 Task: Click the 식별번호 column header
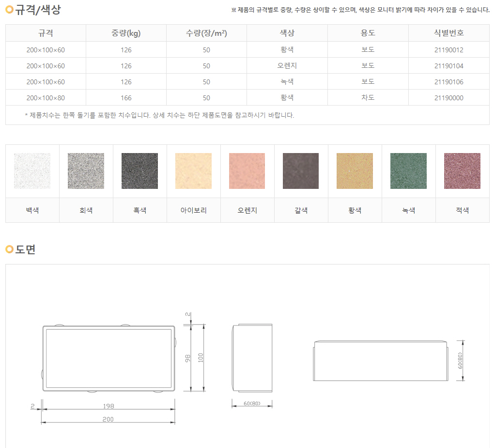(449, 33)
